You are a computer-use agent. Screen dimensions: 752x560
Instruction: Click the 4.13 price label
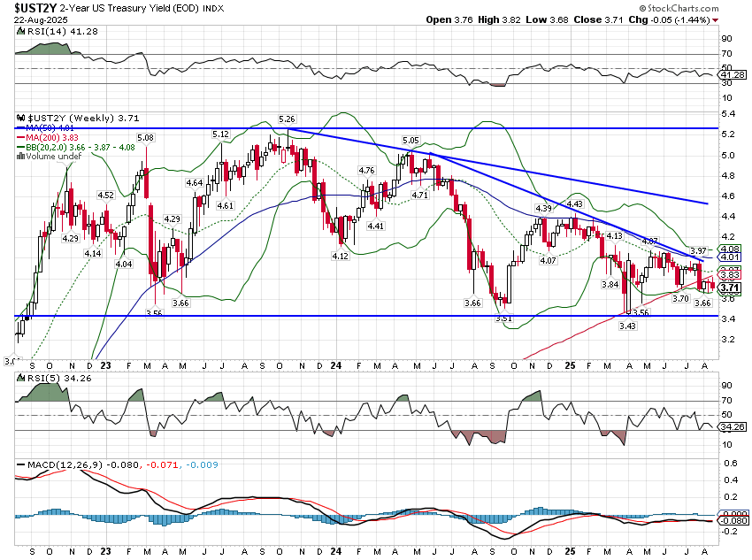click(x=614, y=235)
